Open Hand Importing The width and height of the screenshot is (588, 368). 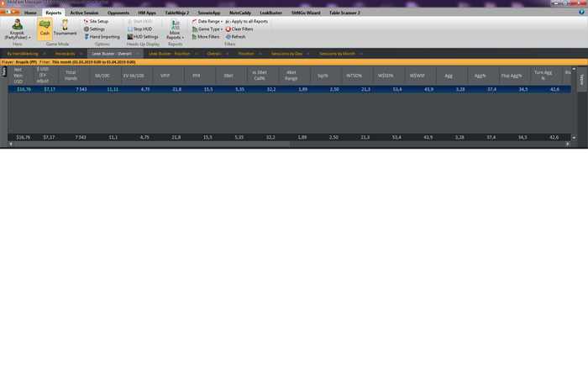pyautogui.click(x=102, y=37)
